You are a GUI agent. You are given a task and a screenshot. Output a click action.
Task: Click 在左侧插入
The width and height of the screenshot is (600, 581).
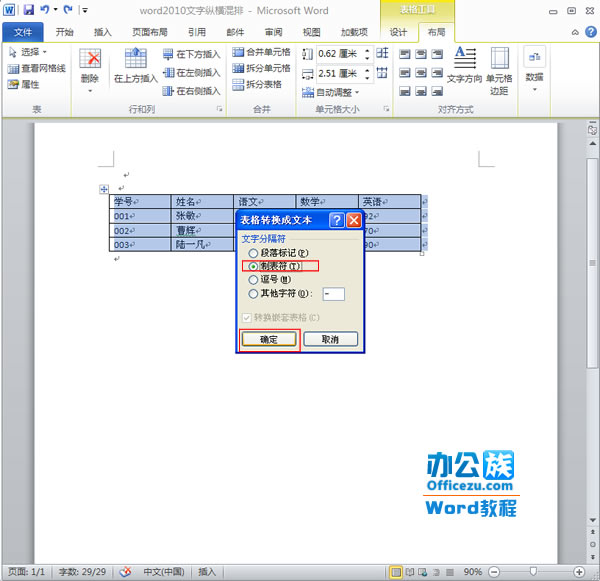[192, 72]
